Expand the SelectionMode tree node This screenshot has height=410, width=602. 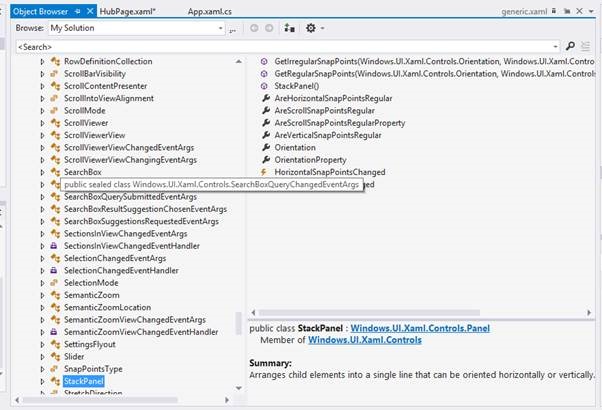point(42,283)
